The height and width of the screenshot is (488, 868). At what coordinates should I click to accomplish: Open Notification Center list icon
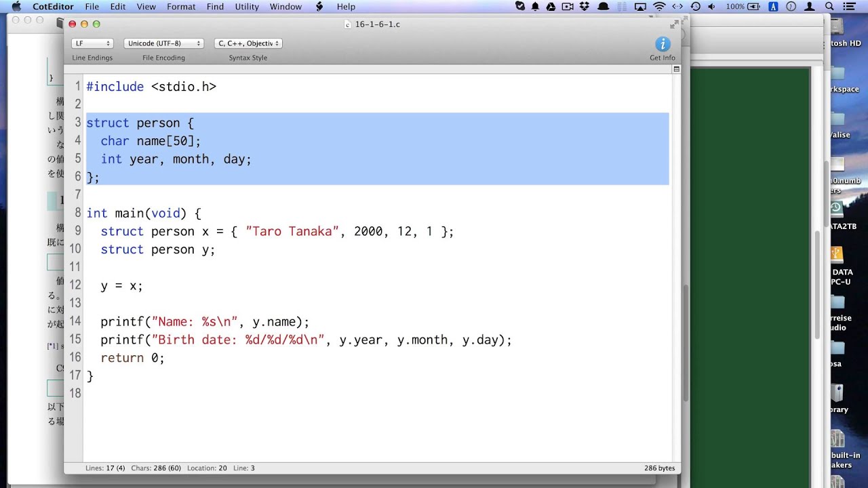click(x=850, y=6)
